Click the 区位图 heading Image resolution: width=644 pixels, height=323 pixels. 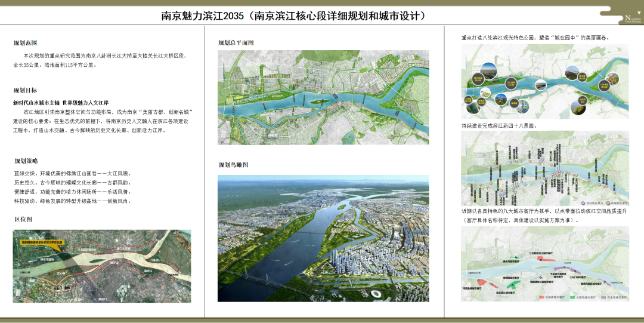click(23, 219)
